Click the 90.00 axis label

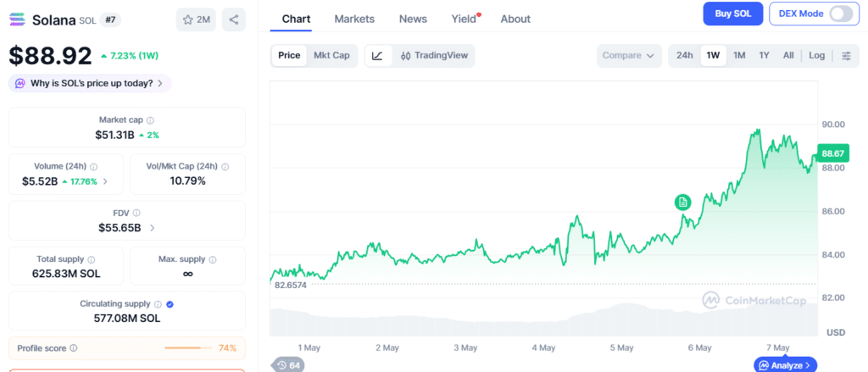point(833,125)
